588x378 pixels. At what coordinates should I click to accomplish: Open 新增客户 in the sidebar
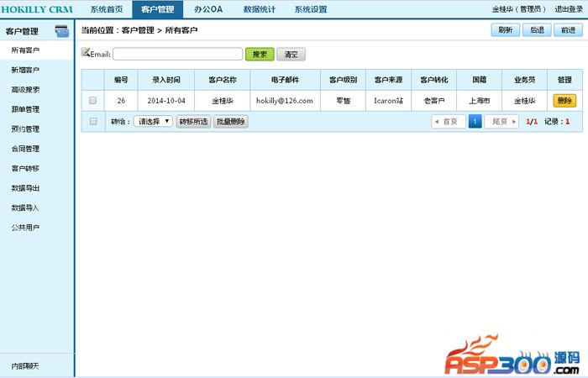25,70
